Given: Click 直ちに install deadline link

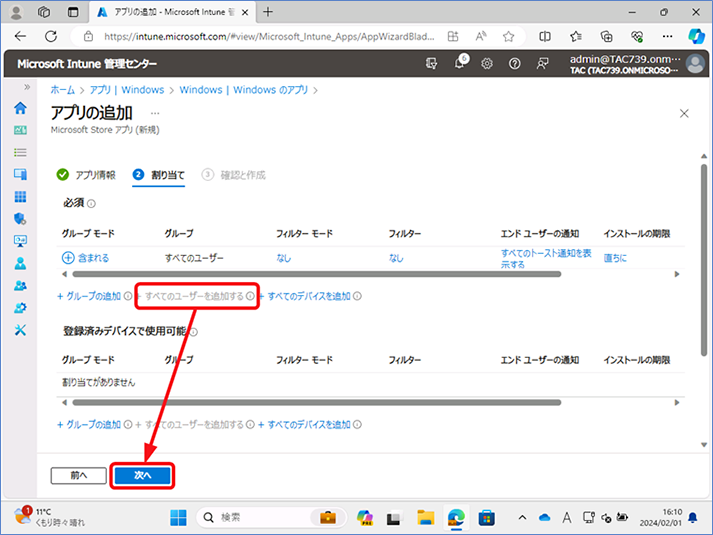Looking at the screenshot, I should click(615, 258).
